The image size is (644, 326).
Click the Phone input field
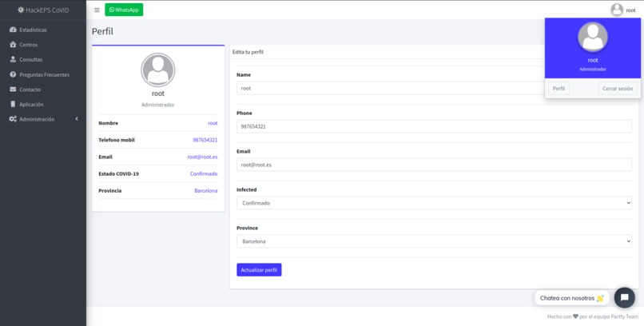click(x=434, y=126)
